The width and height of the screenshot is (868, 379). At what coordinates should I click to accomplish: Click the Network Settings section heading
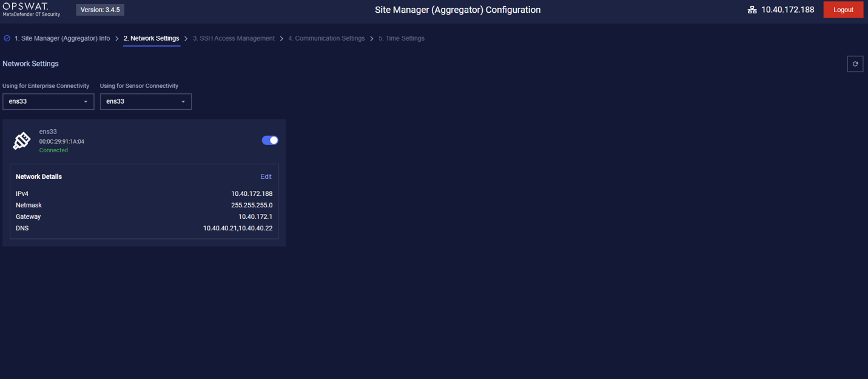coord(30,64)
